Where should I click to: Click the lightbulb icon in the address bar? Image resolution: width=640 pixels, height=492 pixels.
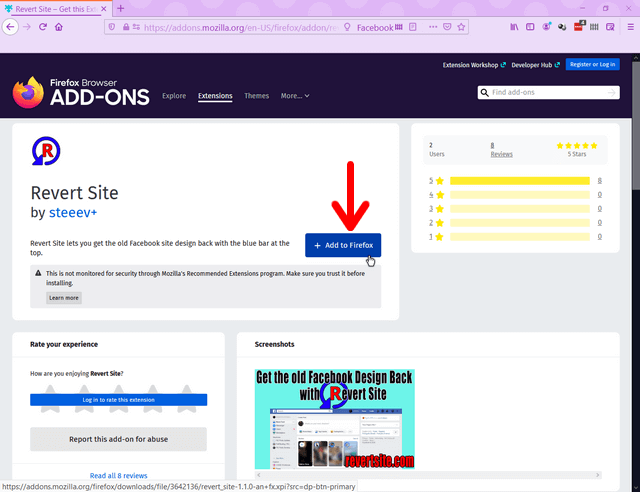click(347, 27)
